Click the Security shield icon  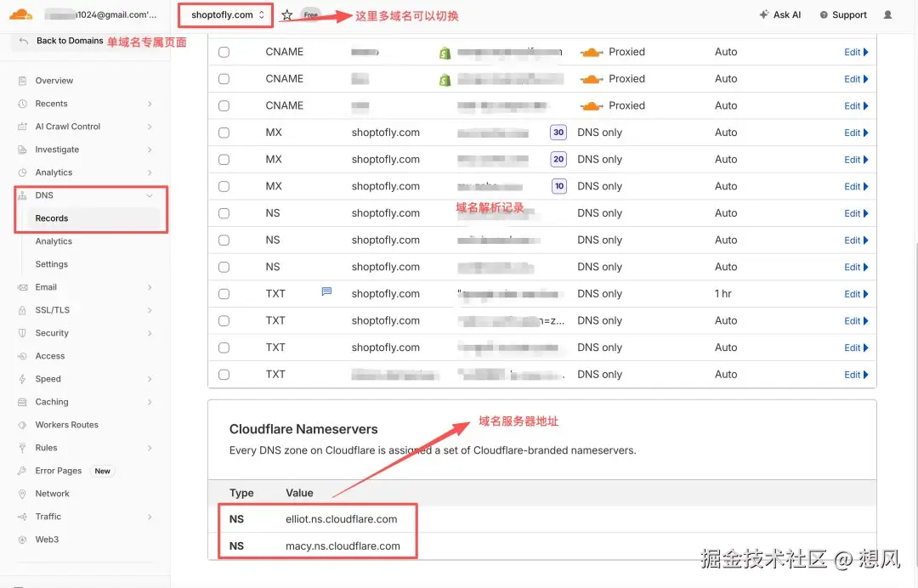[22, 333]
